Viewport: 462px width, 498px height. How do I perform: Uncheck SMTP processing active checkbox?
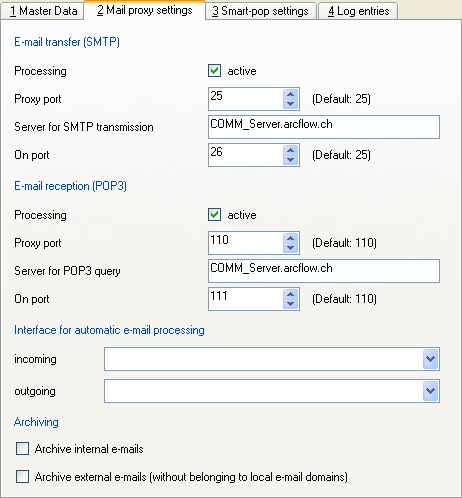(x=214, y=71)
